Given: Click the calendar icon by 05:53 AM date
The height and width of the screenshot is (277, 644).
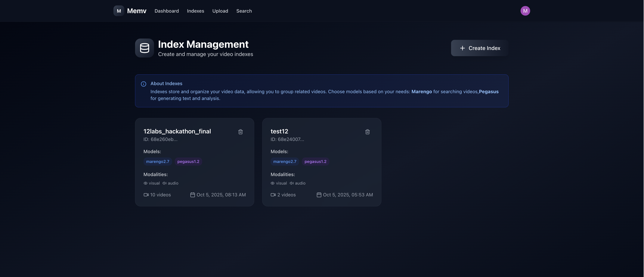Looking at the screenshot, I should (x=319, y=195).
